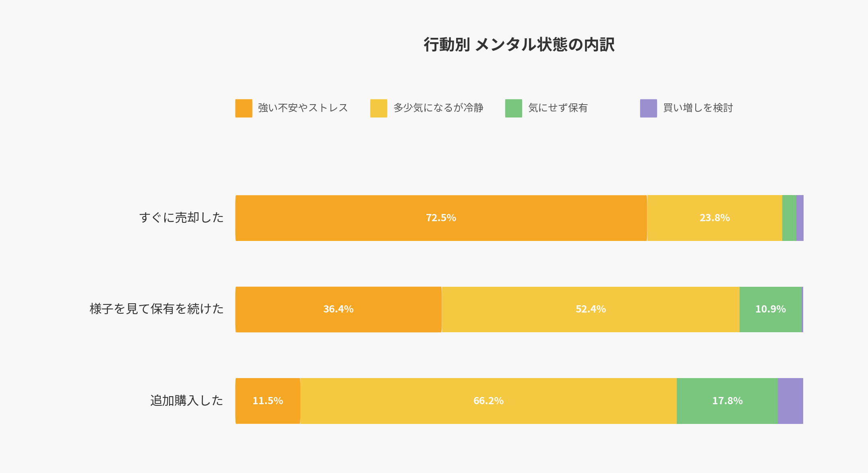Select the 11.5% orange bar segment
This screenshot has height=473, width=868.
tap(268, 401)
